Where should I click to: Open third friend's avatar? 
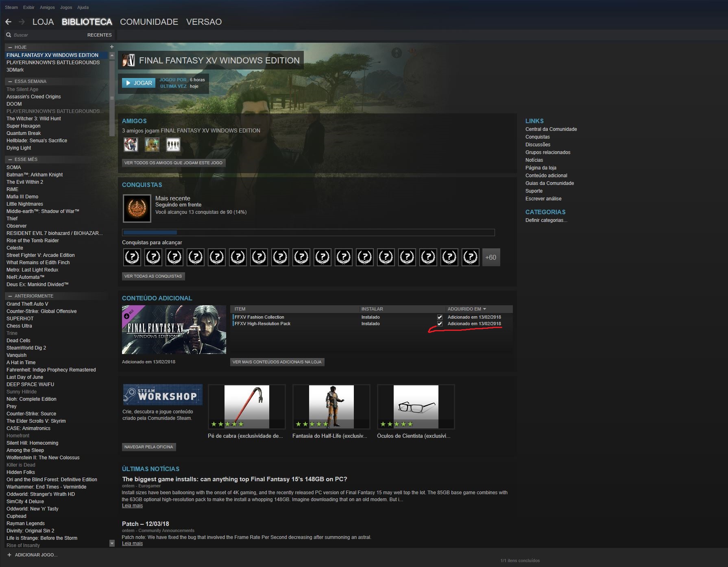(173, 144)
